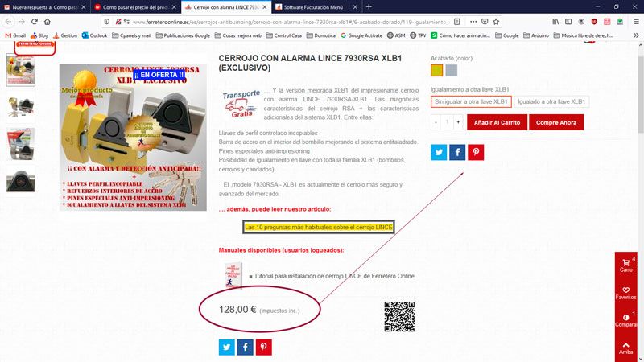Screen dimensions: 644x362
Task: Open the Firefox library icon
Action: 555,22
